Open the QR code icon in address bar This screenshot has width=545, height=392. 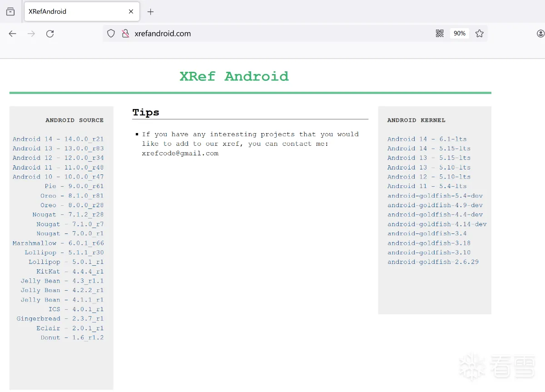point(440,33)
